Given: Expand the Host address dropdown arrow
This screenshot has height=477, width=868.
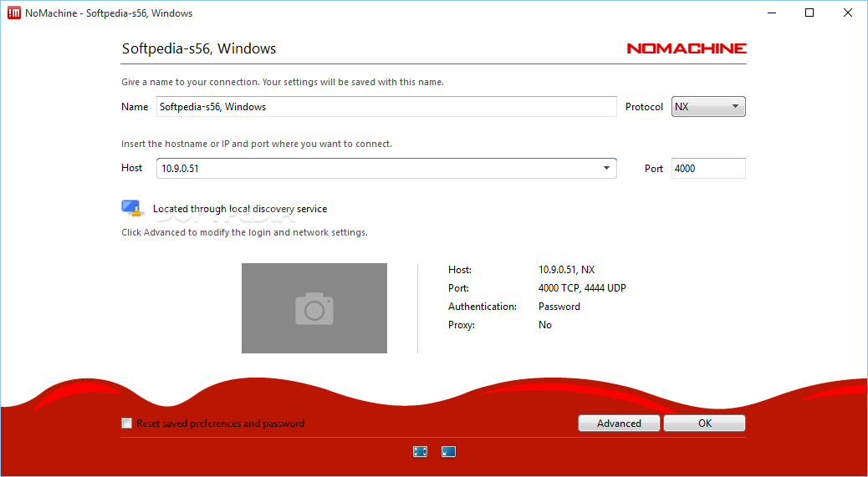Looking at the screenshot, I should 607,168.
